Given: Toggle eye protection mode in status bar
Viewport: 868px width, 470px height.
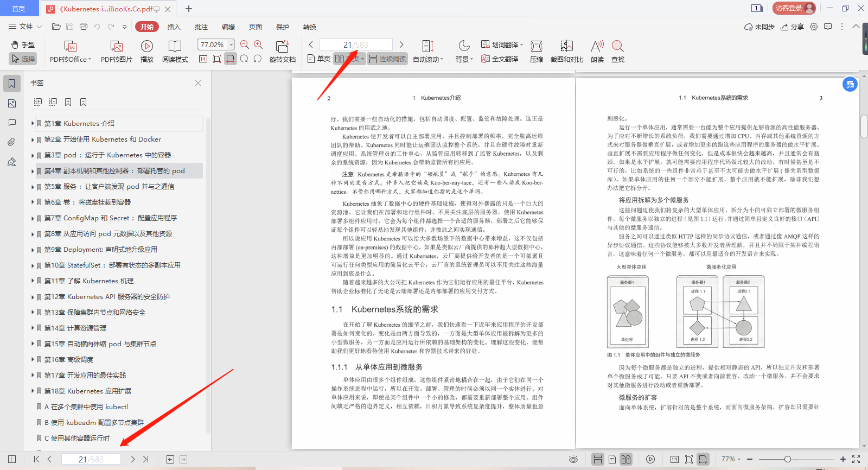Looking at the screenshot, I should (x=573, y=459).
